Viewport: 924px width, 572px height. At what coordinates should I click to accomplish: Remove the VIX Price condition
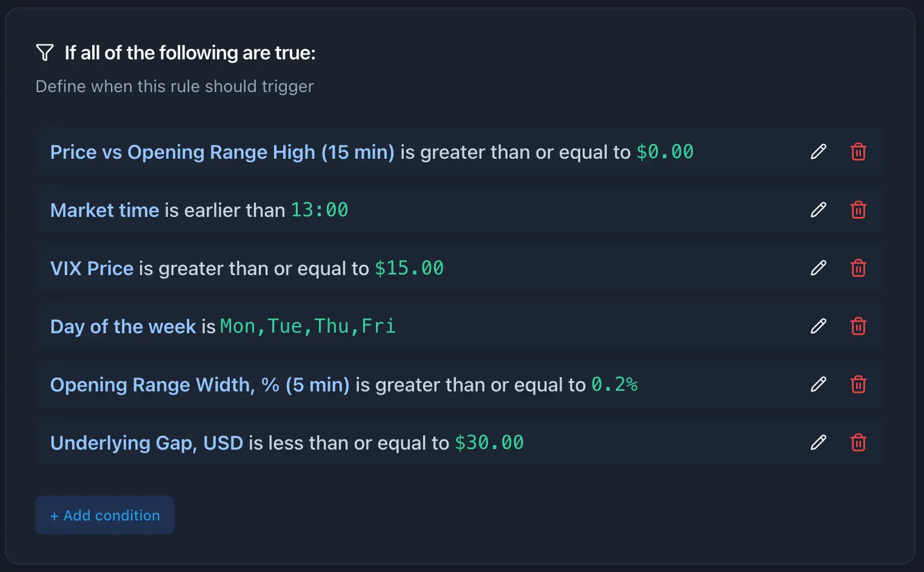pos(859,268)
